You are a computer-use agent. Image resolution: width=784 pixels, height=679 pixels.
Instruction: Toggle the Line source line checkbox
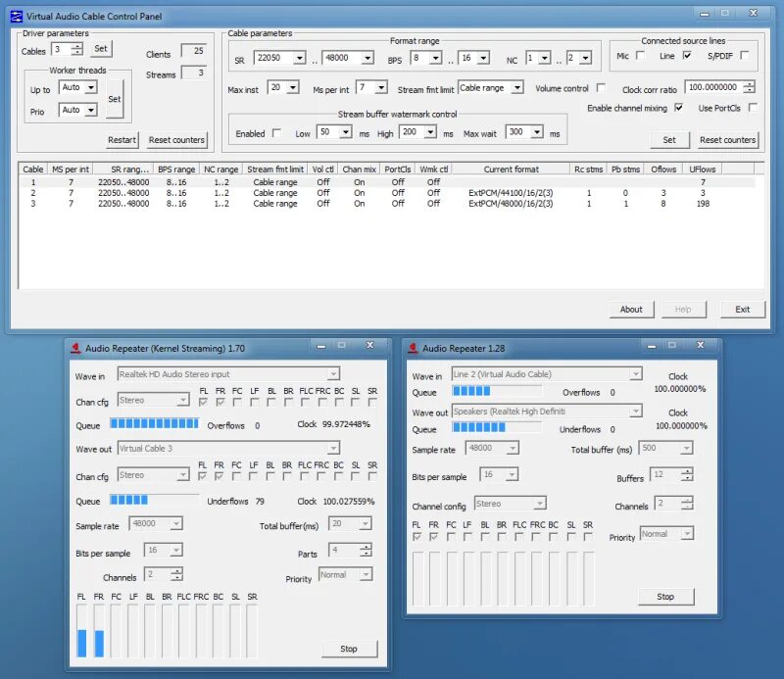click(x=687, y=56)
